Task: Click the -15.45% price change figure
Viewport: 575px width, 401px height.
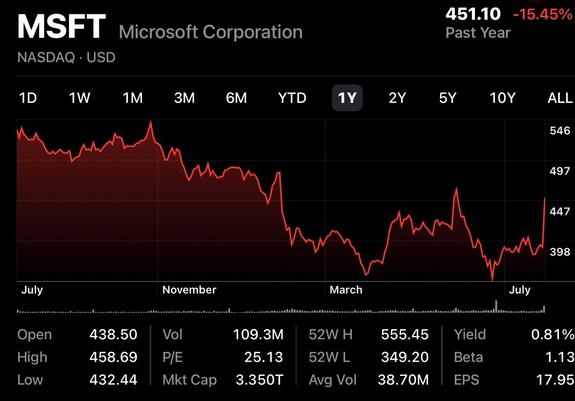Action: pyautogui.click(x=542, y=14)
